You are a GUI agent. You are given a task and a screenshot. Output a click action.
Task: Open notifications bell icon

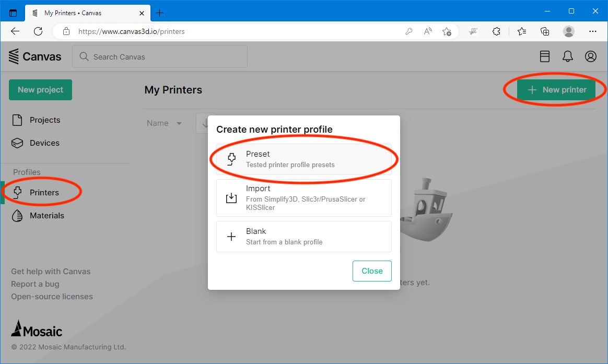567,56
